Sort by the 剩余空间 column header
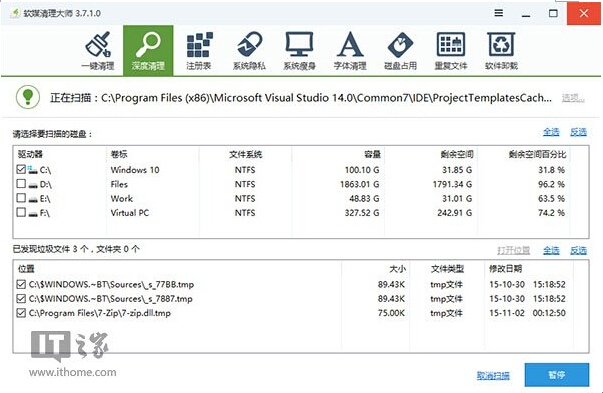603x393 pixels. click(x=457, y=154)
